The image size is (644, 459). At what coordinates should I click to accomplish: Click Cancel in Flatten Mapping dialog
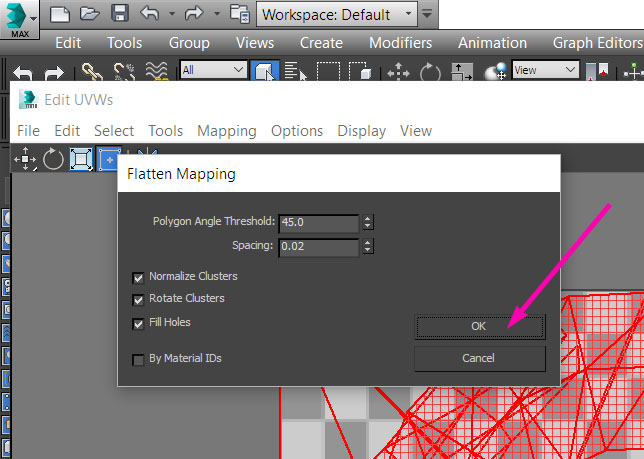(x=479, y=358)
